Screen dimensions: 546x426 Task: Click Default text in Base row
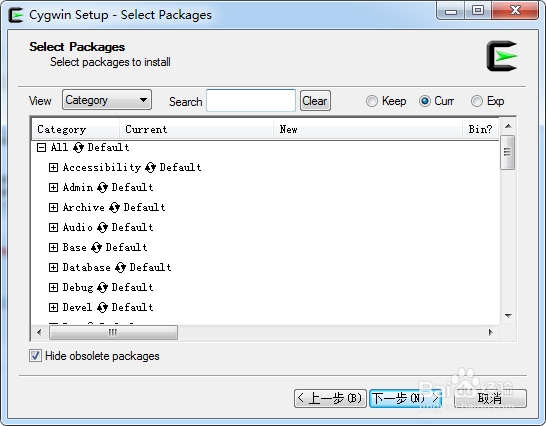click(x=126, y=248)
